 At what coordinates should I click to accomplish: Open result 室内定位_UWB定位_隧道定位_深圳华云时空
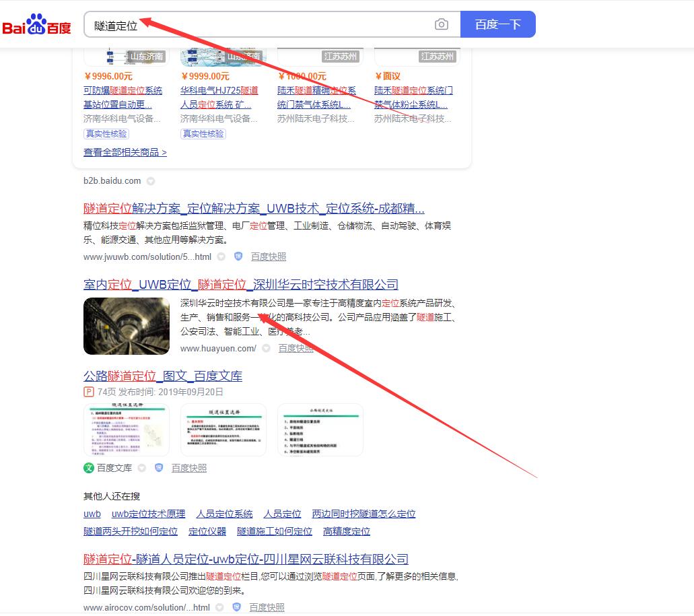tap(241, 284)
